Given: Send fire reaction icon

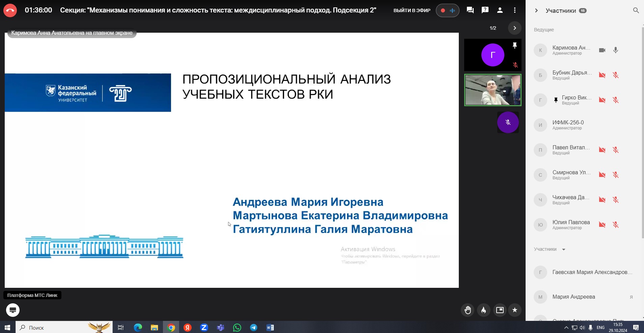Looking at the screenshot, I should coord(484,310).
